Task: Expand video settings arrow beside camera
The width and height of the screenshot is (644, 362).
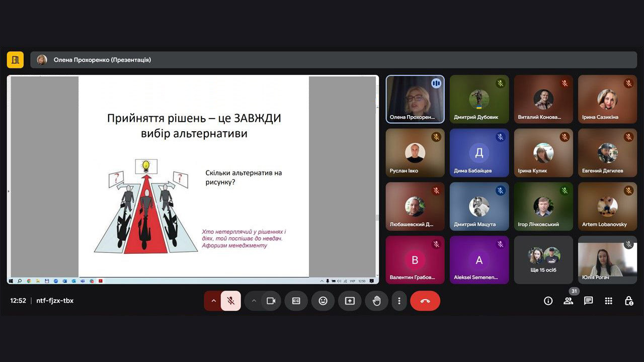Action: click(254, 301)
